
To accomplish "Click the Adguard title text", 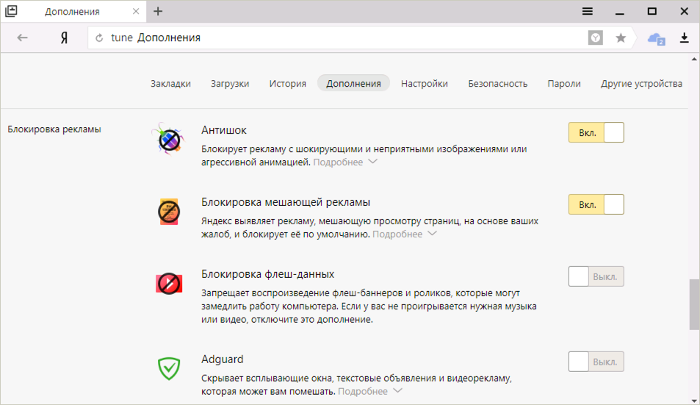I will click(222, 359).
